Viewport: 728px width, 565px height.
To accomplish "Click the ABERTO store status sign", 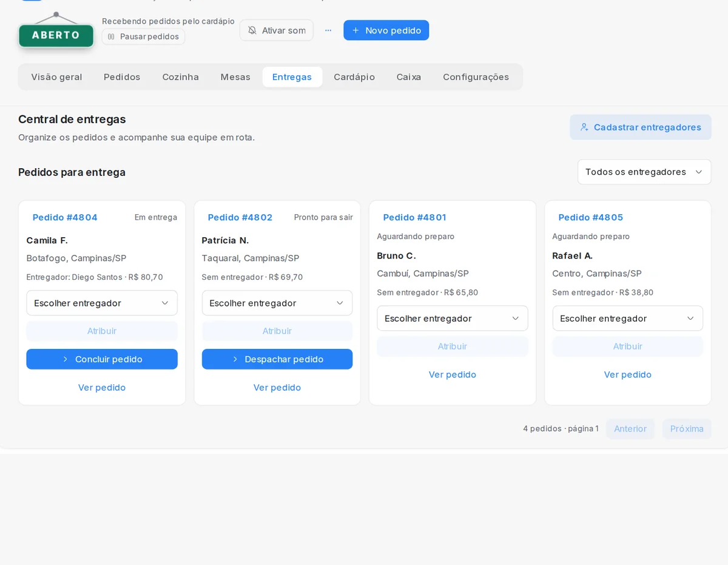I will coord(56,35).
